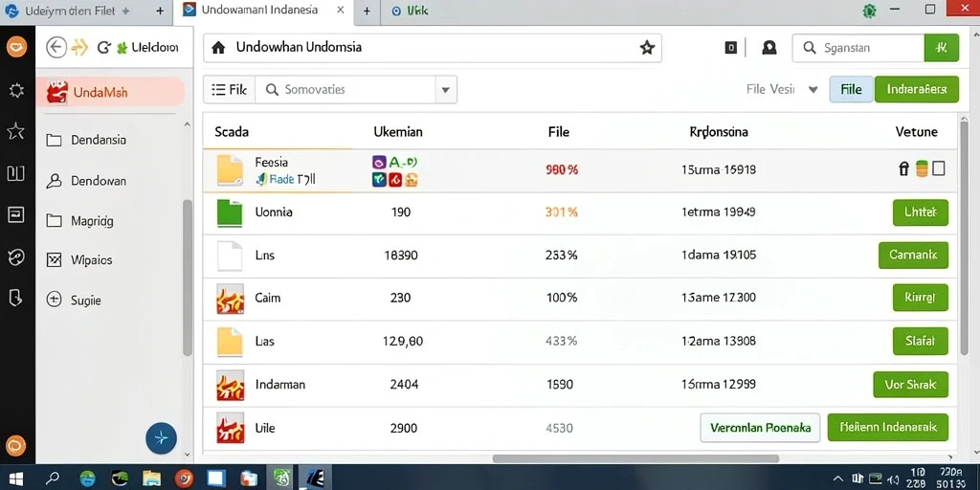
Task: Click the reload icon beside Uleldoıoı
Action: click(103, 48)
